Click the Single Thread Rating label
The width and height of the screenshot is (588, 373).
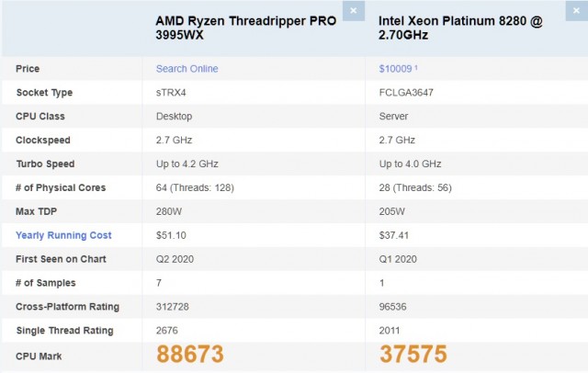coord(64,330)
